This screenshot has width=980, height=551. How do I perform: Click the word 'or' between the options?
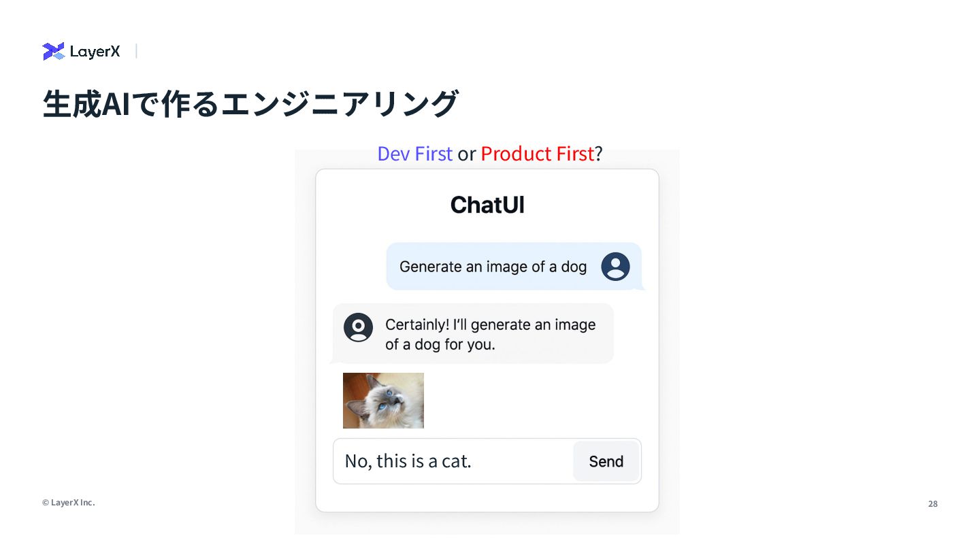(x=466, y=154)
